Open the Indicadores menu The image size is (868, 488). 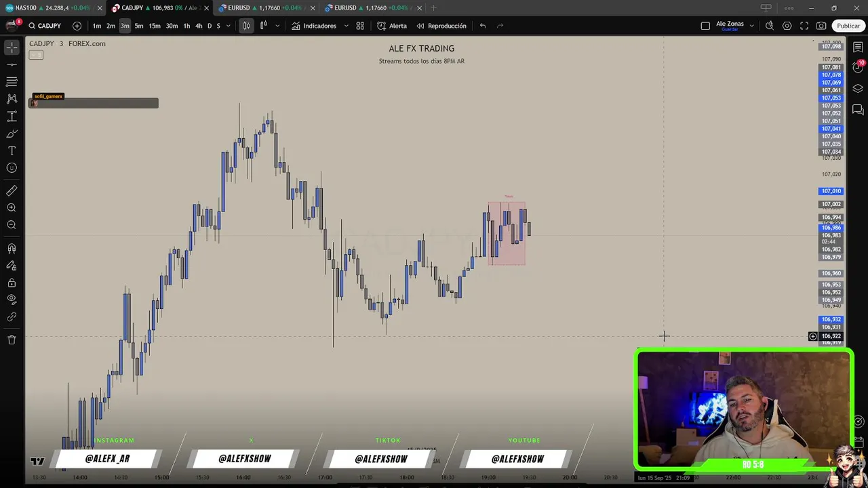(x=314, y=26)
